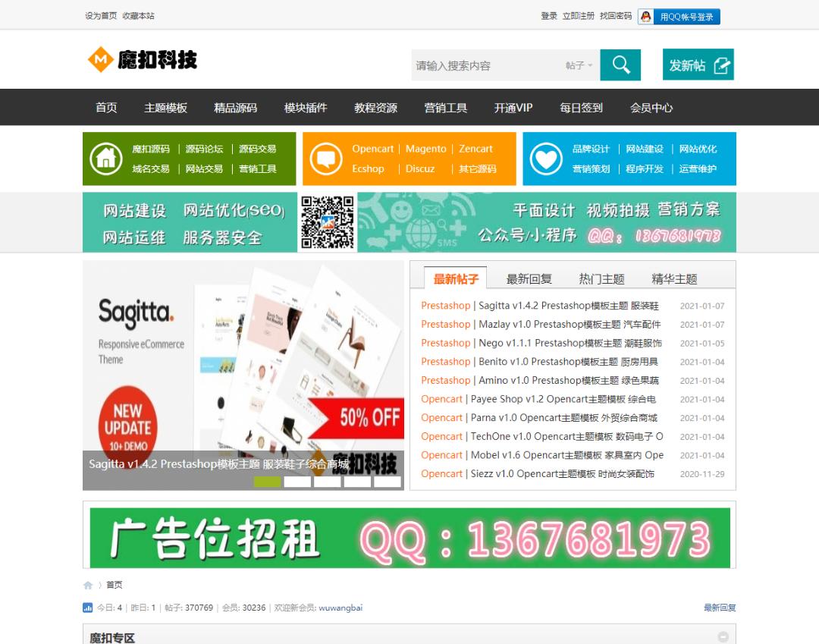Image resolution: width=819 pixels, height=644 pixels.
Task: Click the orange M site logo
Action: pos(100,59)
